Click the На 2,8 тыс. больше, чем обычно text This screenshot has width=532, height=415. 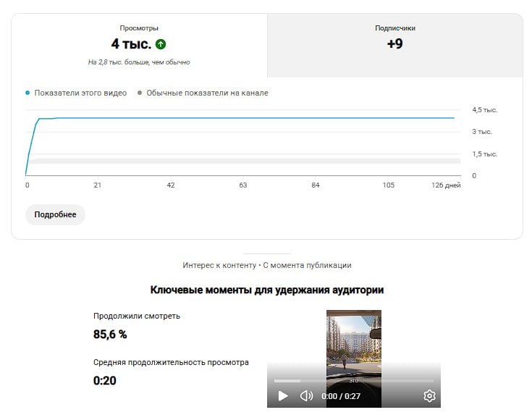tap(139, 62)
